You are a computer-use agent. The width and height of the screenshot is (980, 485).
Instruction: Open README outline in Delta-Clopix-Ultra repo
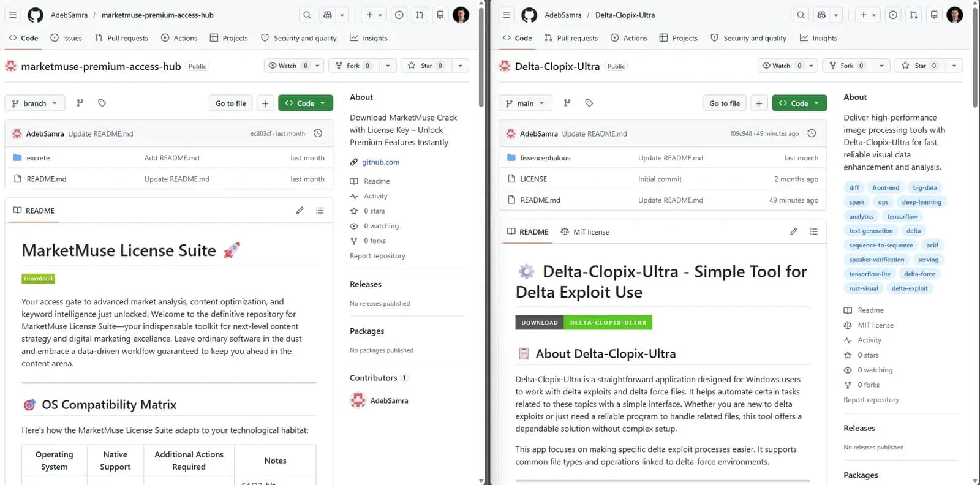pos(813,231)
